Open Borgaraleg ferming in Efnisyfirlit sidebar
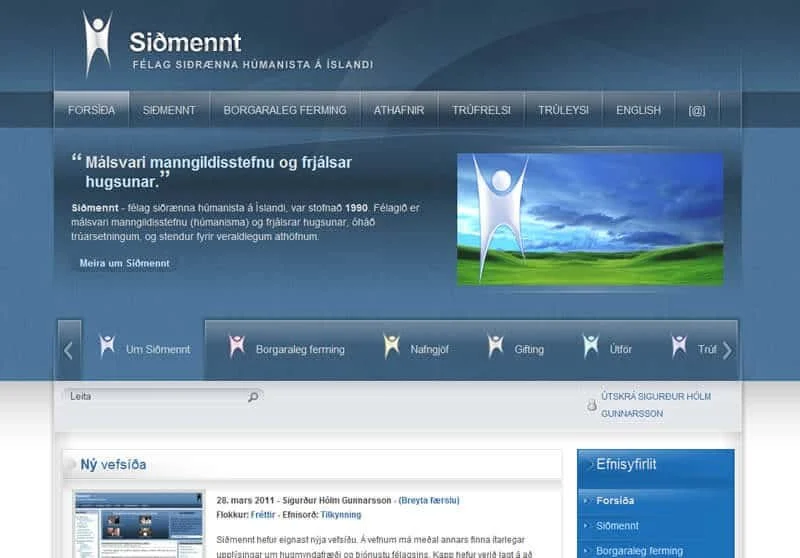Viewport: 800px width, 558px height. click(x=639, y=551)
